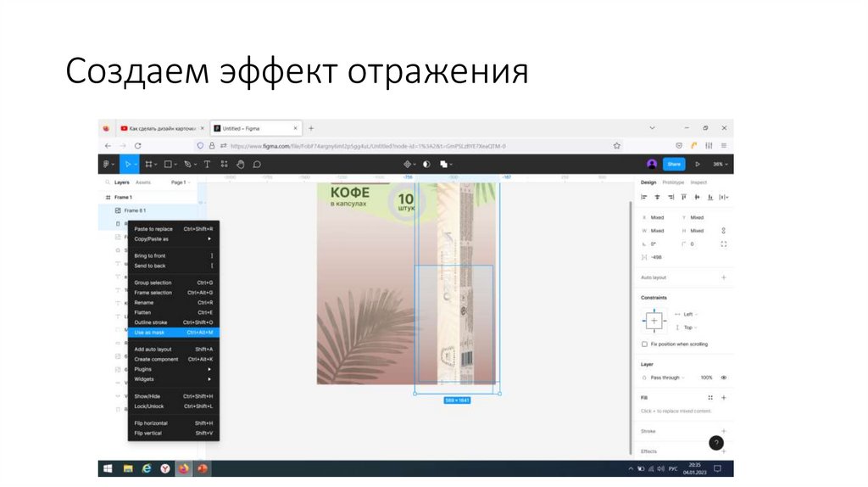Activate the Comment tool
The height and width of the screenshot is (487, 868).
(257, 164)
